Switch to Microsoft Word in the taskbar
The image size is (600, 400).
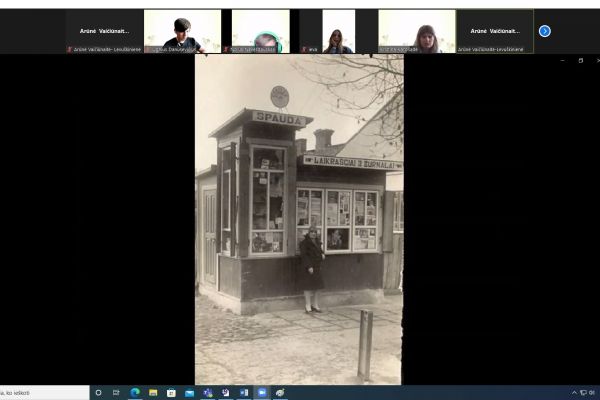coord(244,393)
